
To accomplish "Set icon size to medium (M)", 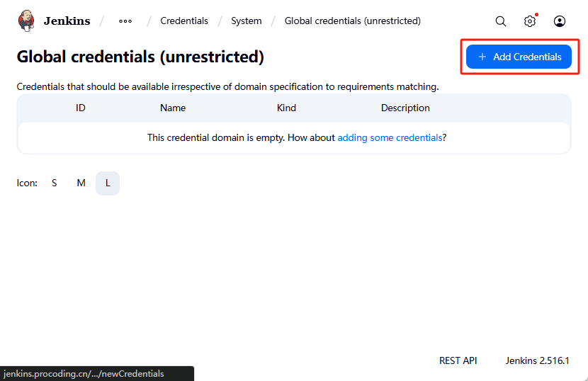I will tap(81, 183).
